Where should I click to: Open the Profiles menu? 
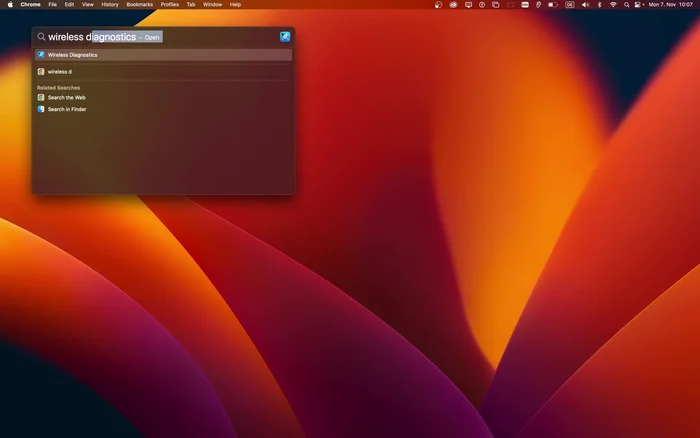pyautogui.click(x=169, y=5)
